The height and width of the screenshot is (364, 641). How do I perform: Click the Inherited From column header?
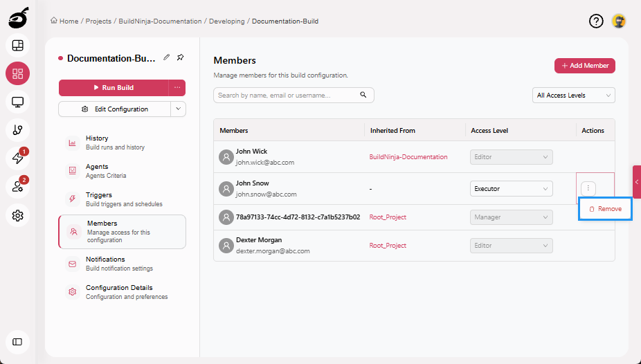click(x=392, y=130)
